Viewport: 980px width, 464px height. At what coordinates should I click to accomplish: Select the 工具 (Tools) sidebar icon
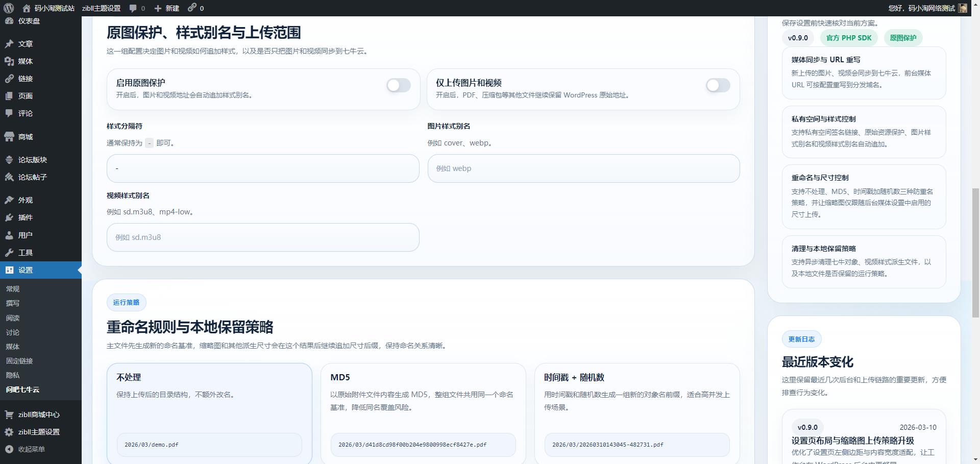[x=9, y=252]
